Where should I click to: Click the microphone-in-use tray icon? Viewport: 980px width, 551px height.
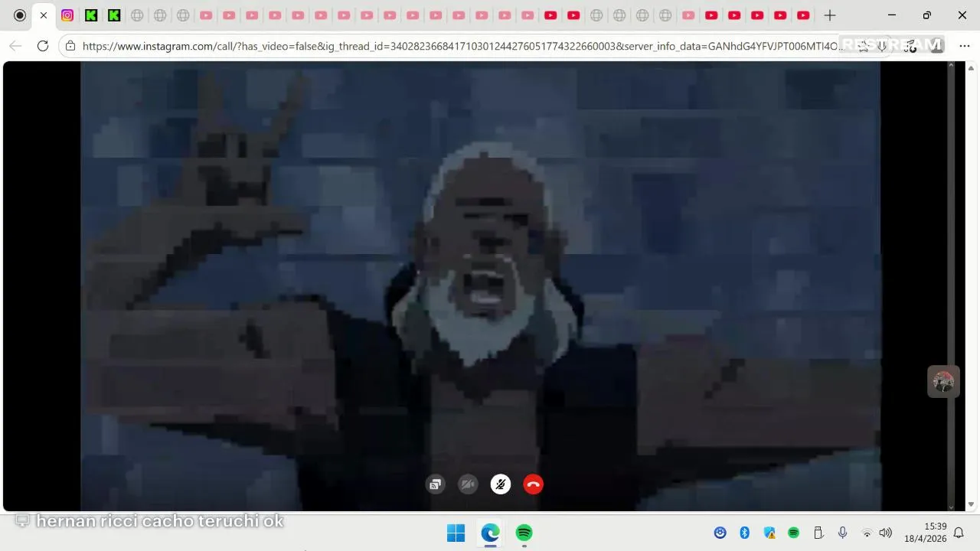point(842,533)
